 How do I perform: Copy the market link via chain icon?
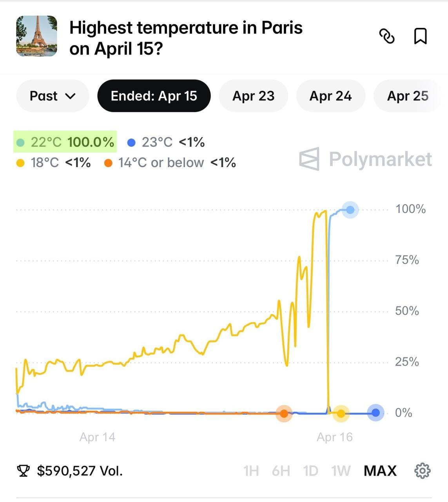(387, 36)
